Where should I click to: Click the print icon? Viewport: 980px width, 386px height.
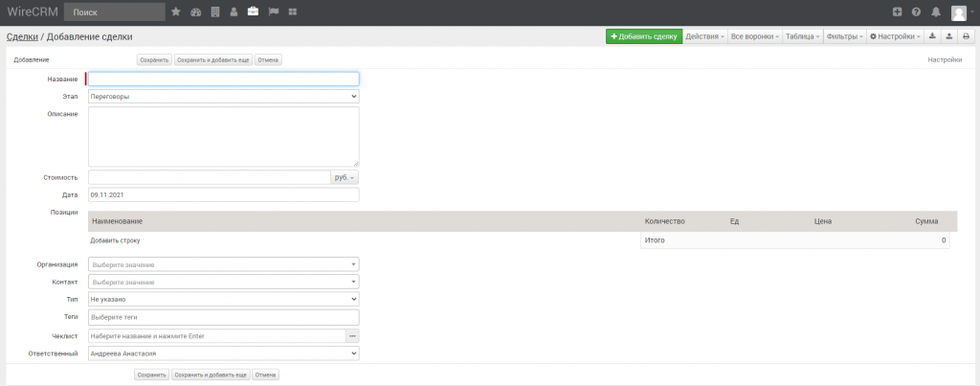click(x=966, y=36)
